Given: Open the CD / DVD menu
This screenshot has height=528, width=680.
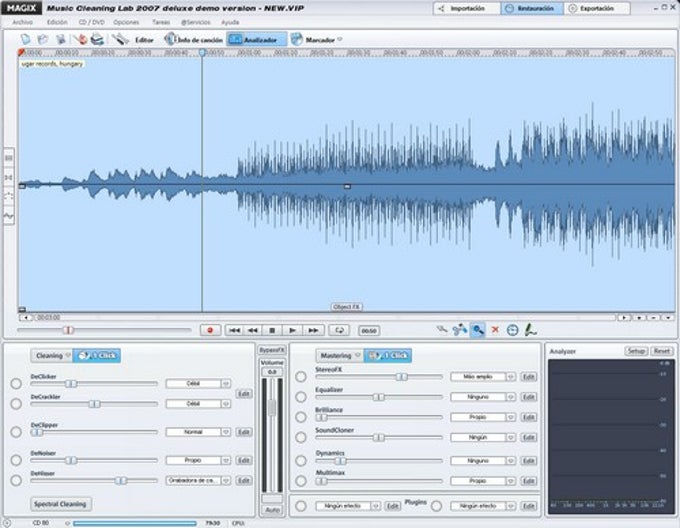Looking at the screenshot, I should pos(92,22).
